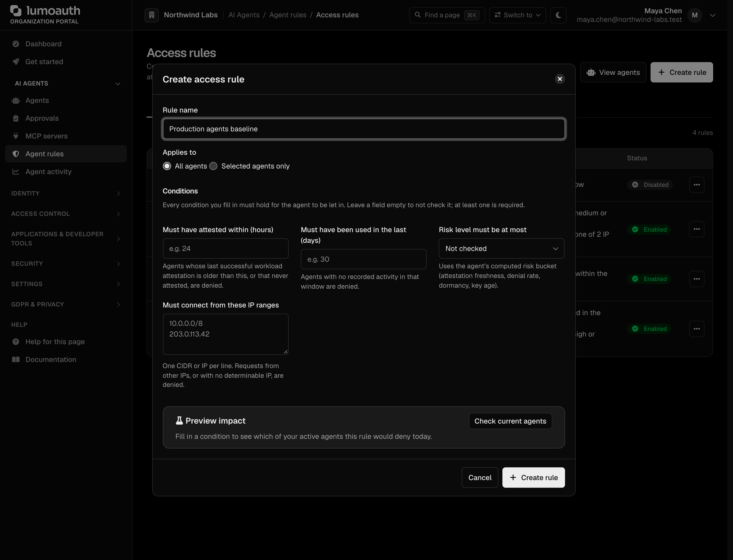733x560 pixels.
Task: Select Selected agents only radio button
Action: point(213,166)
